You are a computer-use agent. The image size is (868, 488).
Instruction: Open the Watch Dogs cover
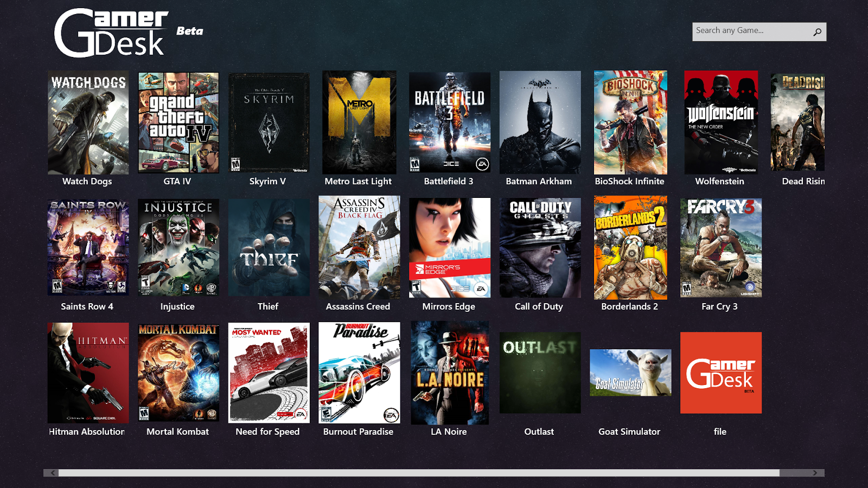[x=88, y=123]
